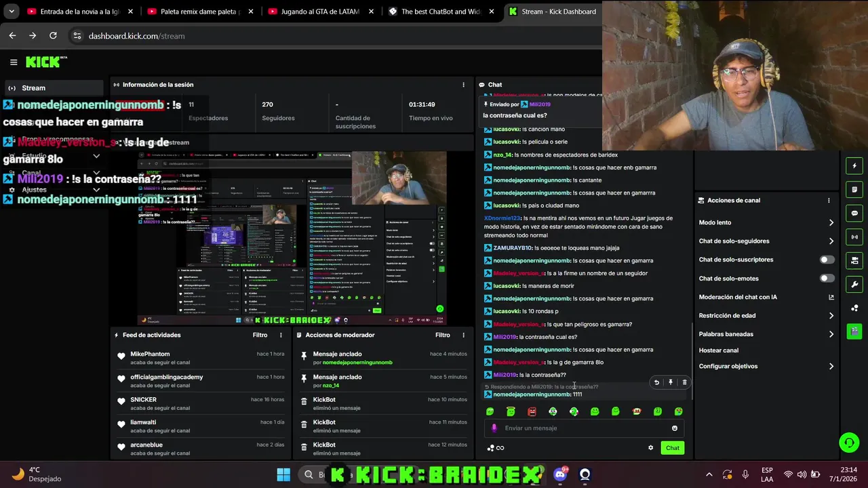The image size is (868, 488).
Task: Open weather widget showing 4°C Despejado
Action: pos(37,474)
